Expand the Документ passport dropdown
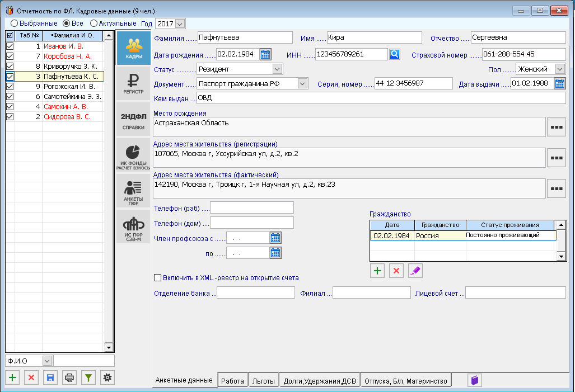This screenshot has height=392, width=575. point(302,83)
